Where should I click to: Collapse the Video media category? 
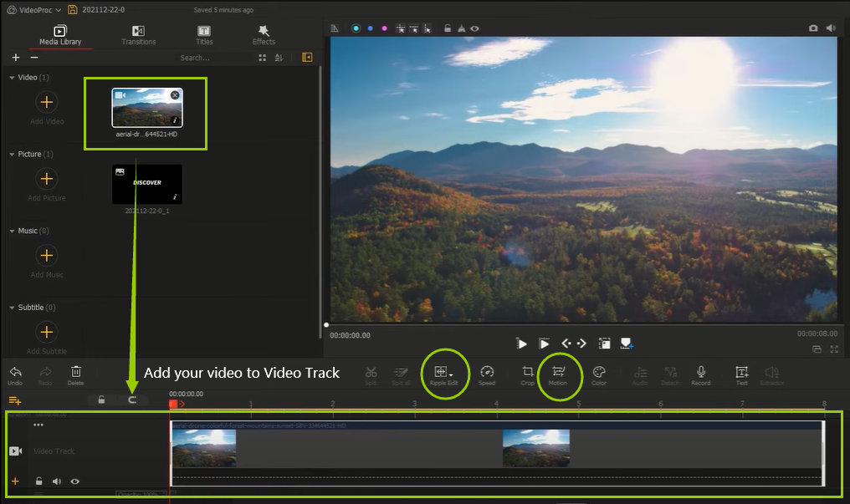(12, 78)
